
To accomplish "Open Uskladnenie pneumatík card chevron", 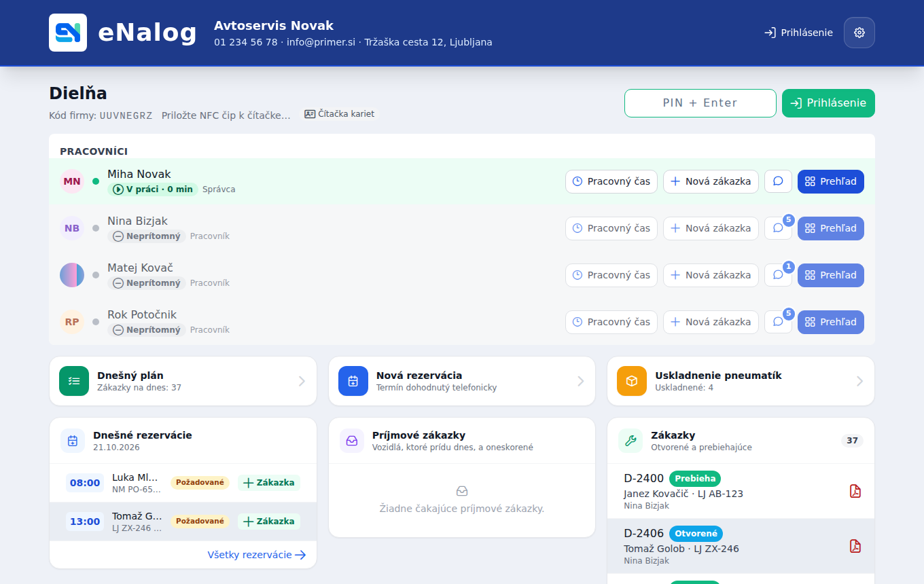I will (x=859, y=381).
